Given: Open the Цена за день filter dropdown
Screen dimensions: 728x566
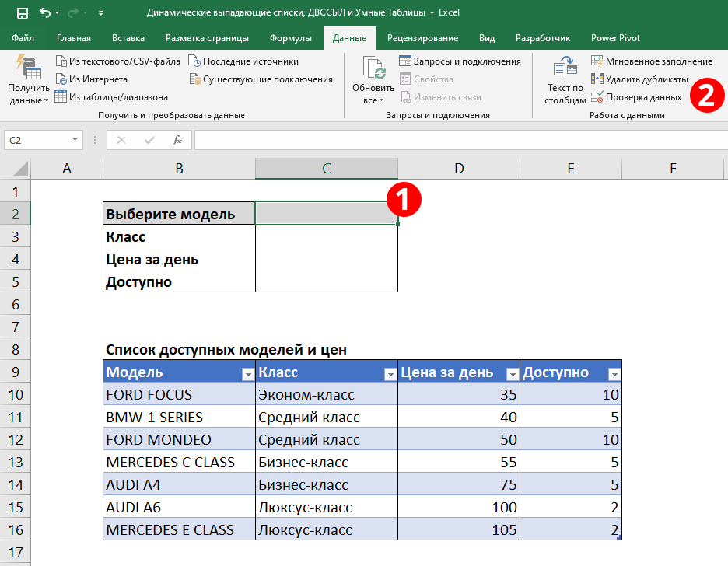Looking at the screenshot, I should click(x=513, y=374).
